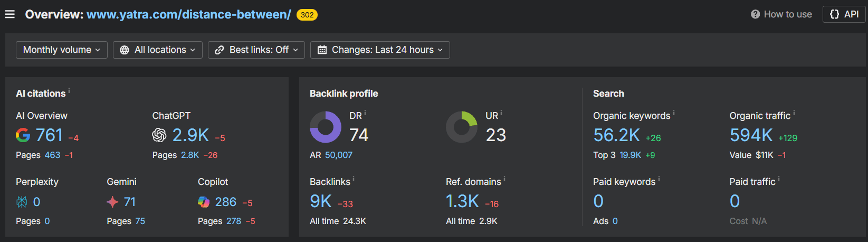Click the Backlinks info icon
The image size is (868, 242).
pyautogui.click(x=354, y=179)
